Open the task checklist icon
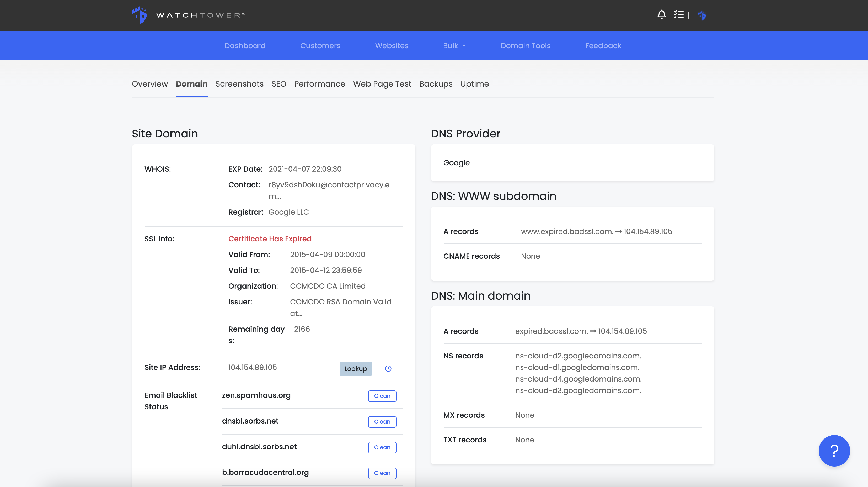Image resolution: width=868 pixels, height=487 pixels. click(x=679, y=15)
